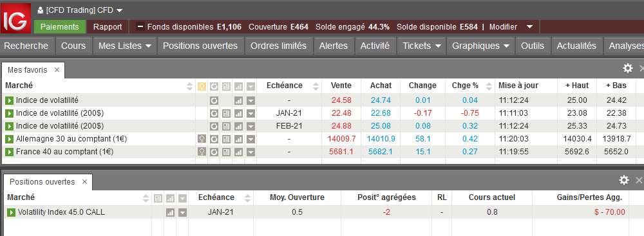Click the news icon in the Positions ouvertes header
644x236 pixels.
[158, 198]
